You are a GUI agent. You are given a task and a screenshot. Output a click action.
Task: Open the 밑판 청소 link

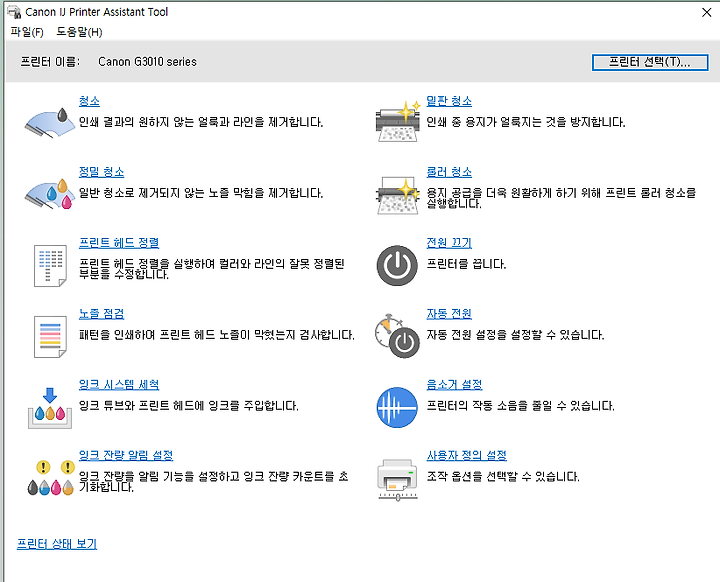point(449,101)
